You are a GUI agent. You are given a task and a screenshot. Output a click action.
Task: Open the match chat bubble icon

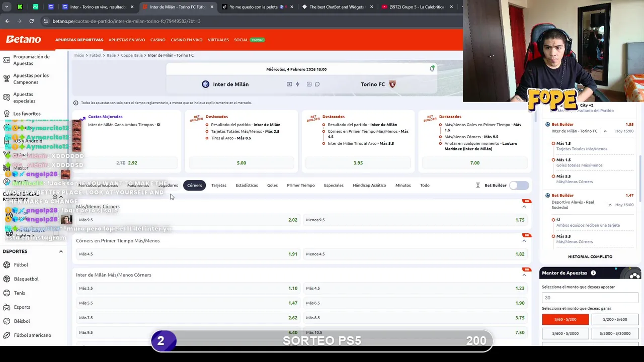click(317, 84)
